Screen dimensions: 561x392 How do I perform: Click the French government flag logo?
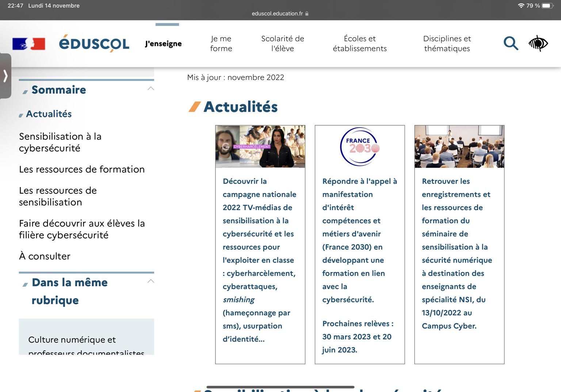pyautogui.click(x=29, y=44)
